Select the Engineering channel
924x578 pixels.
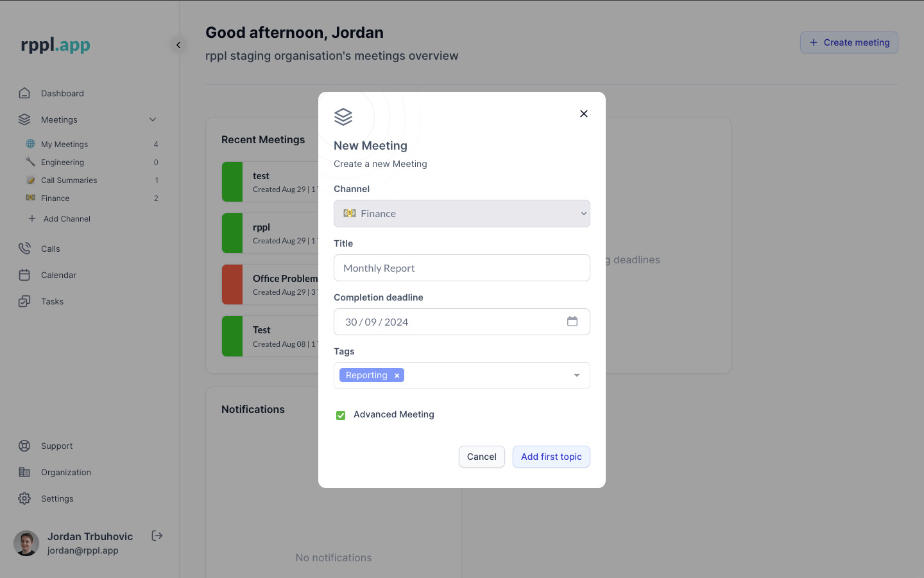click(62, 162)
